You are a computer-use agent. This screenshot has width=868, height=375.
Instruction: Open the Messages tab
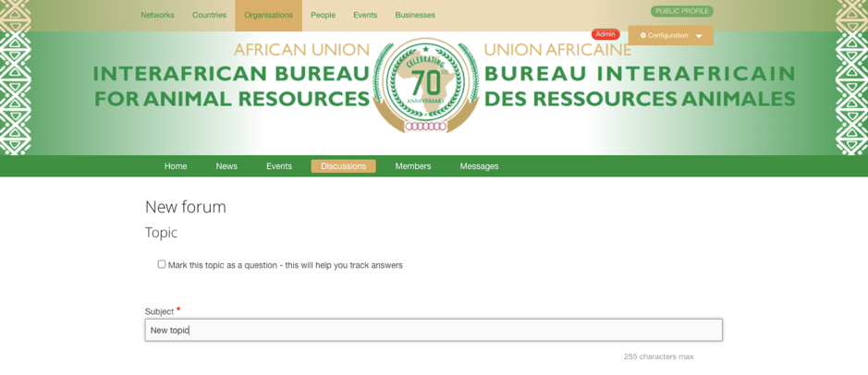tap(480, 166)
